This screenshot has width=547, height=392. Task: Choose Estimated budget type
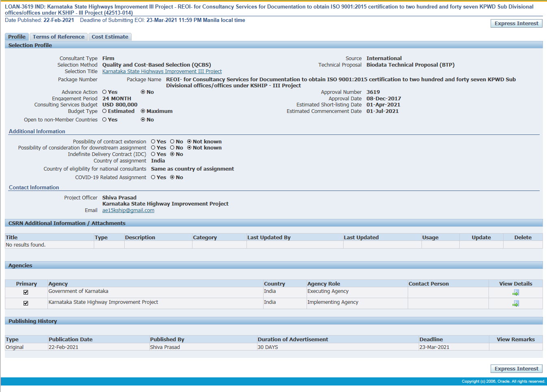[104, 111]
